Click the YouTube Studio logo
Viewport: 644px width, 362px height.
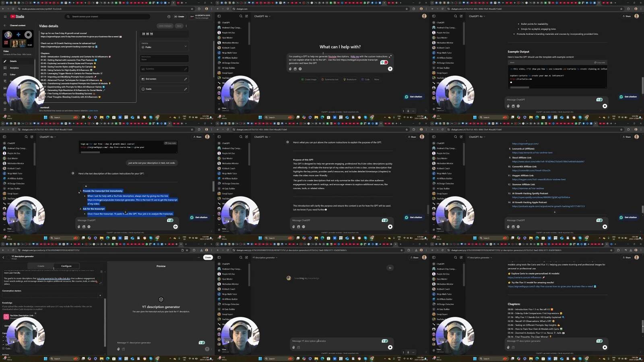pyautogui.click(x=17, y=17)
